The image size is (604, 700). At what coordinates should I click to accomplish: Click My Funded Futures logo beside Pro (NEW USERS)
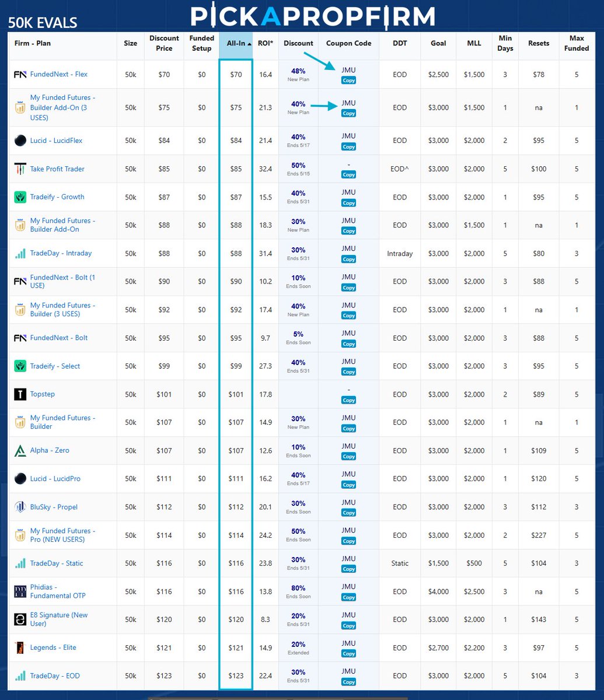(x=20, y=535)
